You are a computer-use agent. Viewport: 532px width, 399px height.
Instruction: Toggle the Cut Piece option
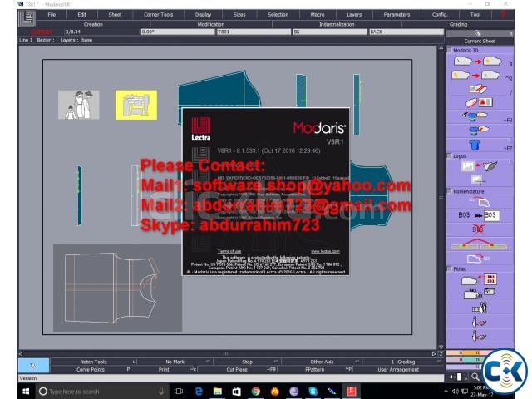237,369
